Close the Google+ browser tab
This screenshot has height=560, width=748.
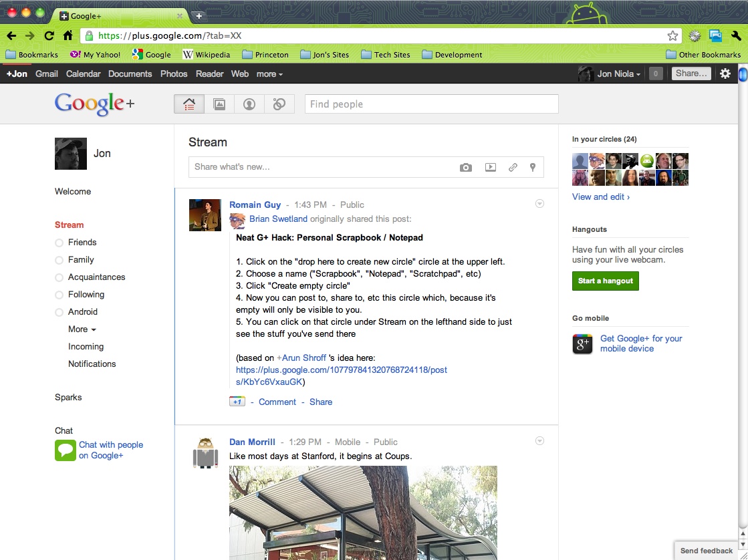tap(180, 16)
